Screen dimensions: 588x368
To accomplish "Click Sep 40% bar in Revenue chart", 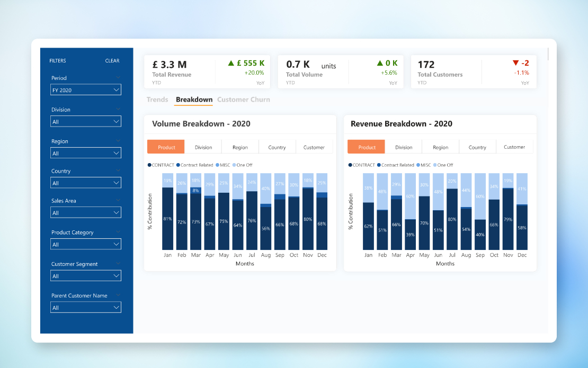I will pyautogui.click(x=480, y=235).
